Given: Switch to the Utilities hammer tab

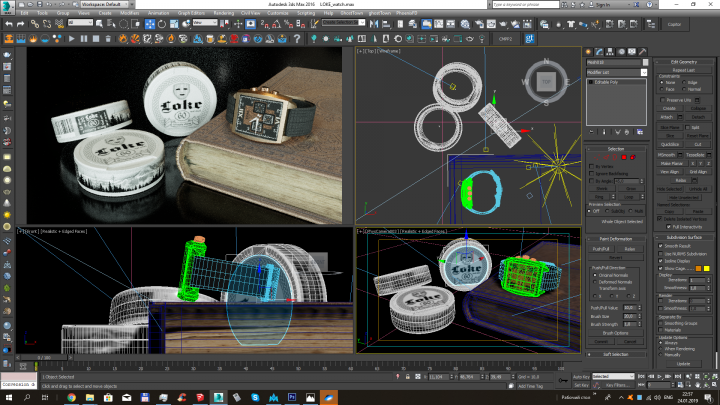Looking at the screenshot, I should click(643, 52).
